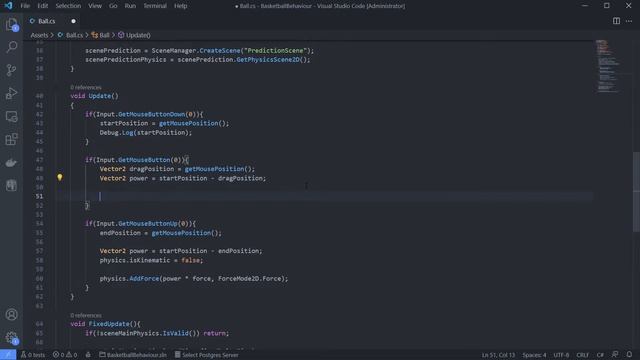This screenshot has height=360, width=640.
Task: Split the editor to the right
Action: pyautogui.click(x=616, y=21)
